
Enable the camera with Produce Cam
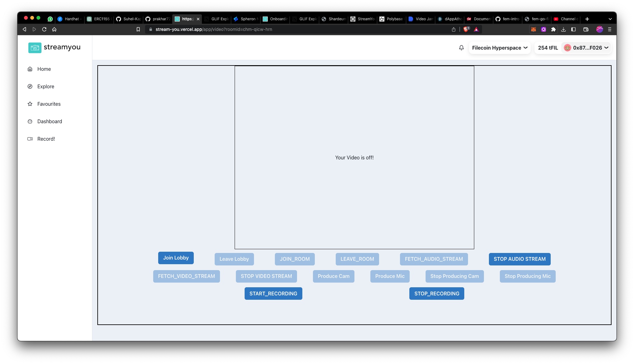pyautogui.click(x=333, y=276)
